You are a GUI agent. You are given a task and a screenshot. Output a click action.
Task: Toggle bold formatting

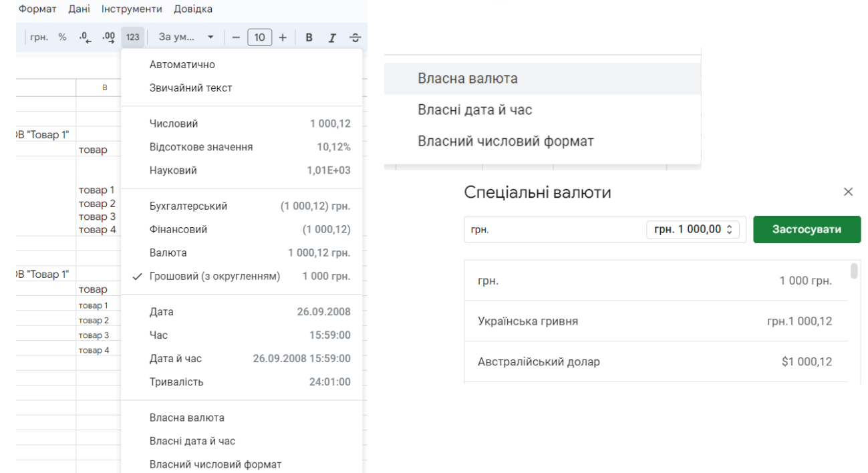pos(309,37)
